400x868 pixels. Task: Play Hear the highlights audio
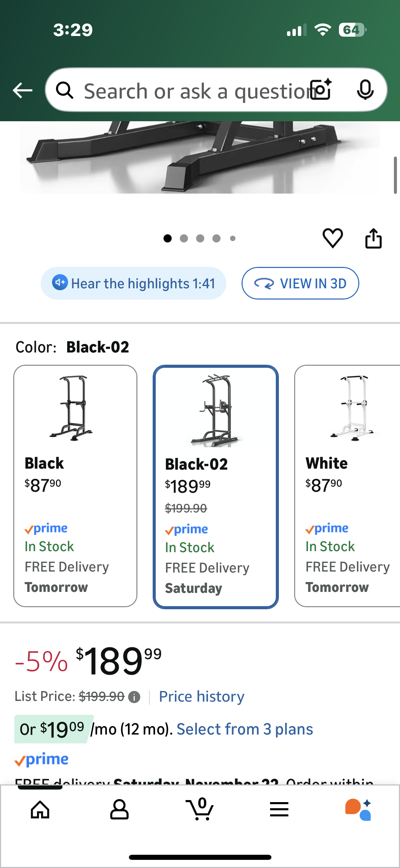tap(134, 283)
